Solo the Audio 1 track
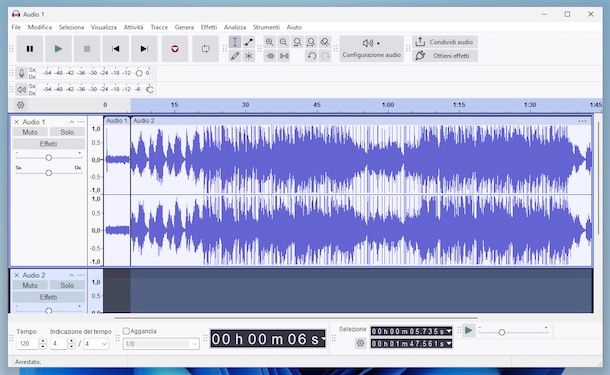This screenshot has width=610, height=375. point(67,132)
